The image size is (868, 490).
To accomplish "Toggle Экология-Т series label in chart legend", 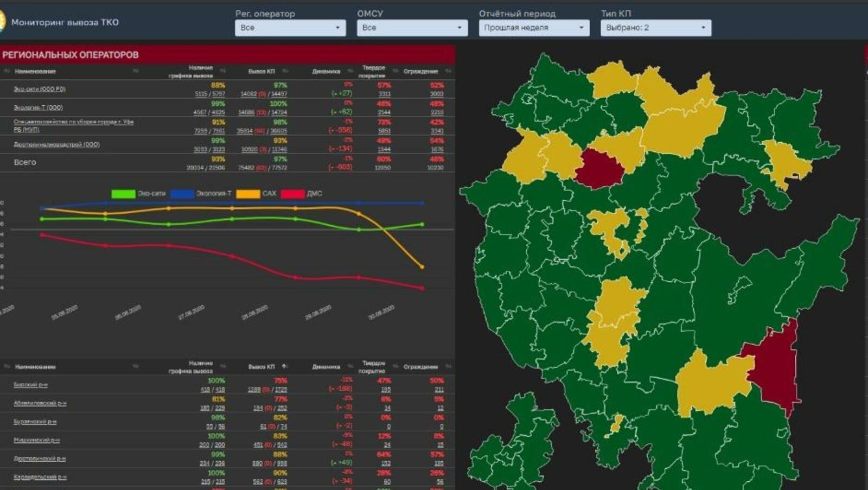I will pyautogui.click(x=213, y=194).
